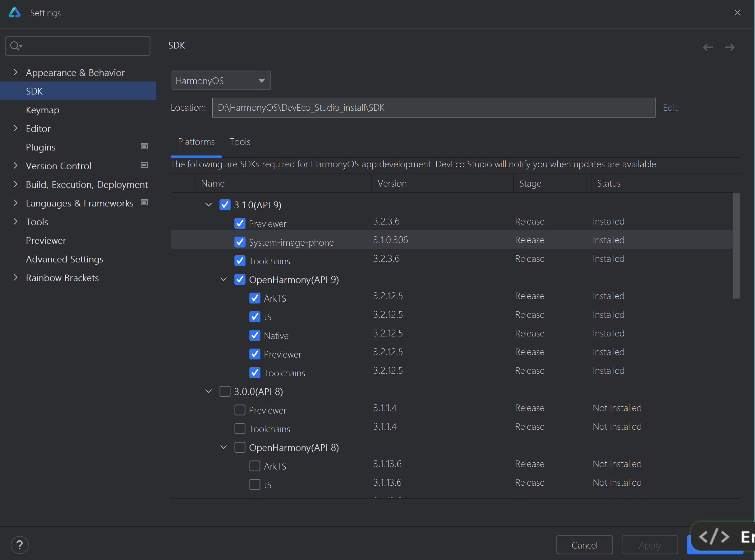Click Not Installed status for ArkTS 3.1.13.6
Screen dimensions: 755x560
(617, 464)
